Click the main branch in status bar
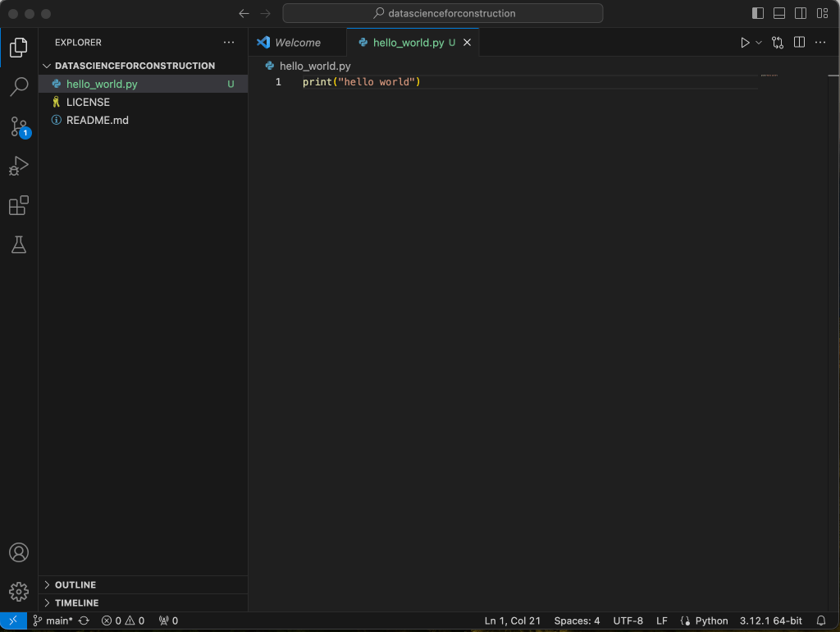Screen dimensions: 840x632 [x=53, y=621]
